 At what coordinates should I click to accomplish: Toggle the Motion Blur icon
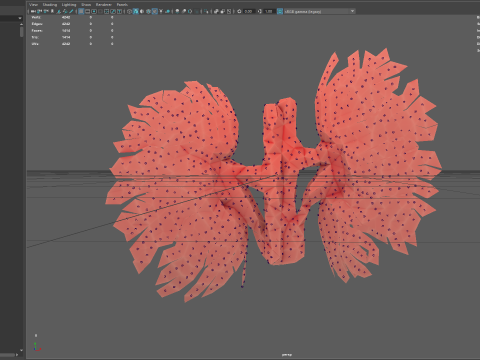coord(183,11)
